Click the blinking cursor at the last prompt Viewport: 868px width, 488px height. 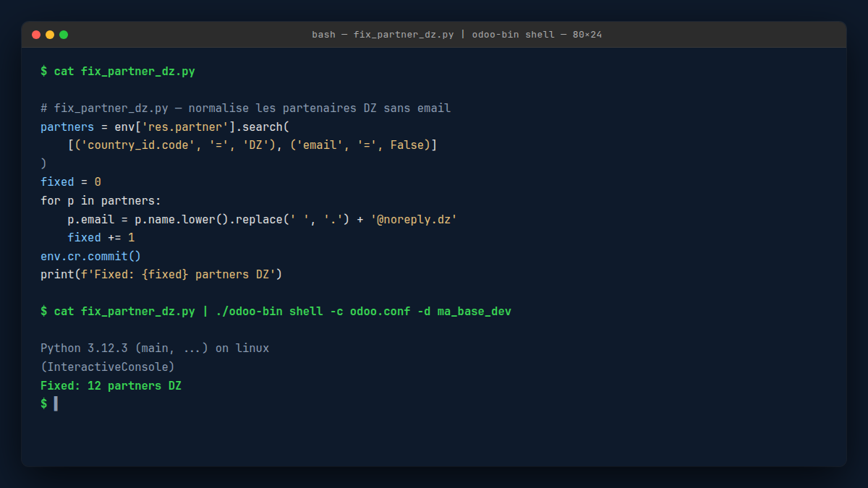coord(56,403)
